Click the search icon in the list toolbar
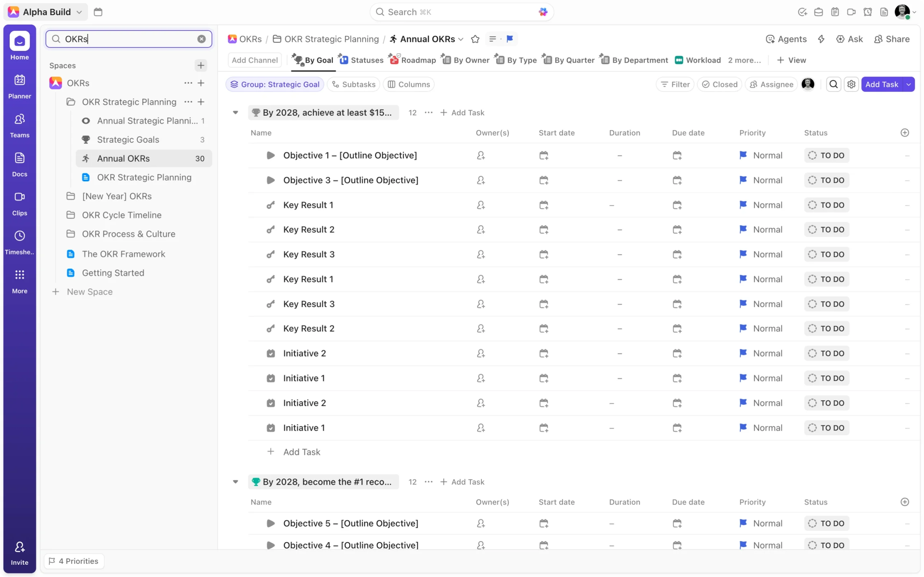924x577 pixels. pyautogui.click(x=833, y=84)
